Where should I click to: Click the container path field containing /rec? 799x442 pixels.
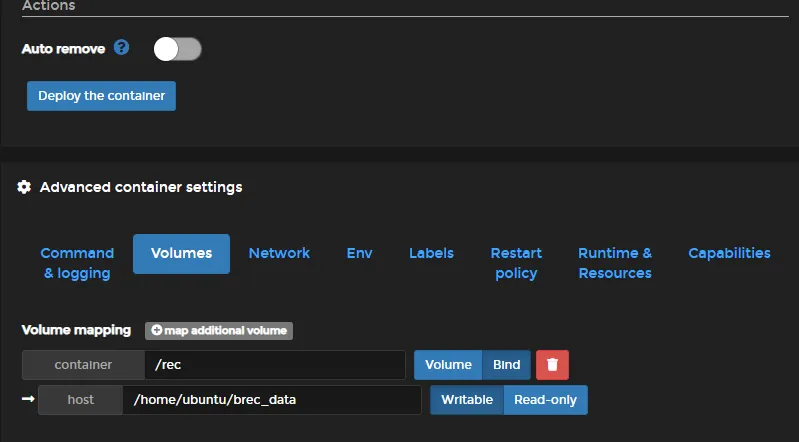274,365
